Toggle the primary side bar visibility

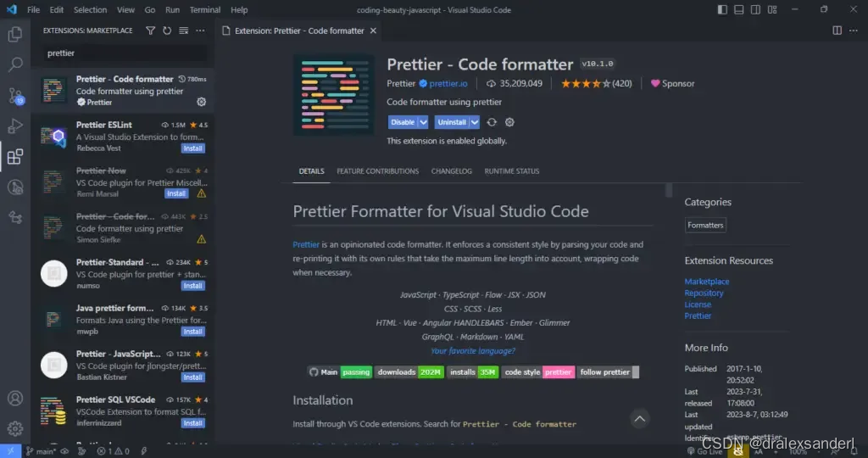click(722, 9)
